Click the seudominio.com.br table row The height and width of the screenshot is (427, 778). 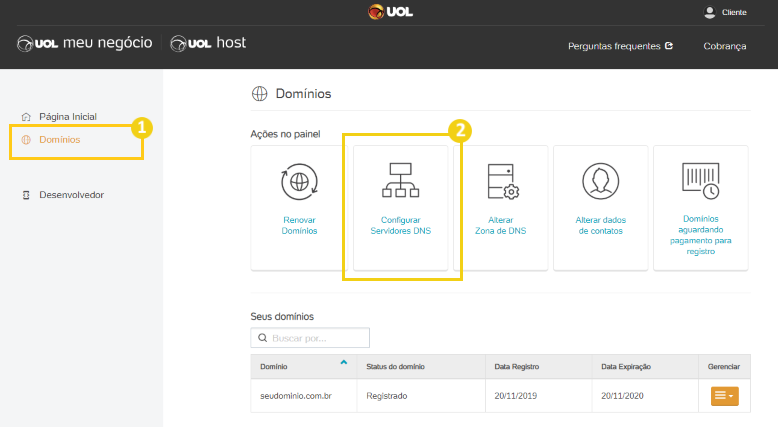500,396
